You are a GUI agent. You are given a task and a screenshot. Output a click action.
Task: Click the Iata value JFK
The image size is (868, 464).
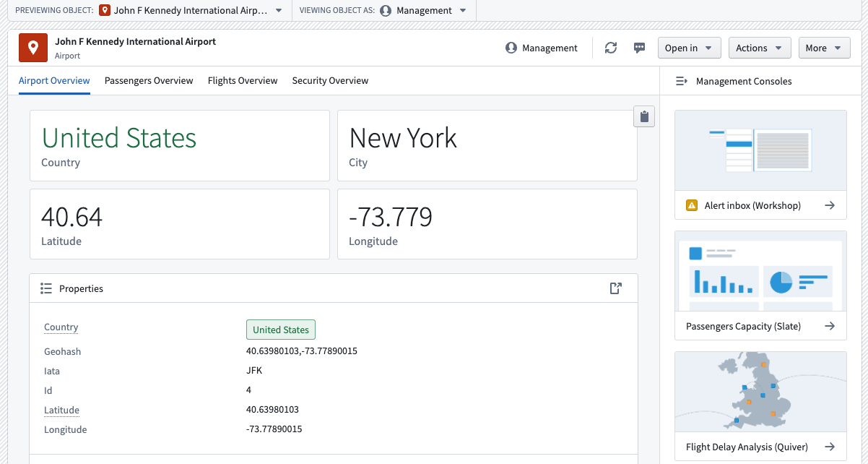coord(254,371)
